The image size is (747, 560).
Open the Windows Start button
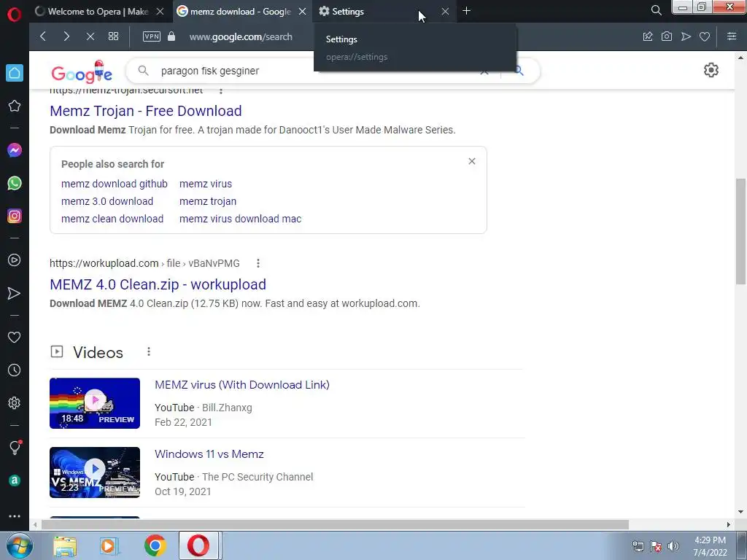pyautogui.click(x=20, y=545)
